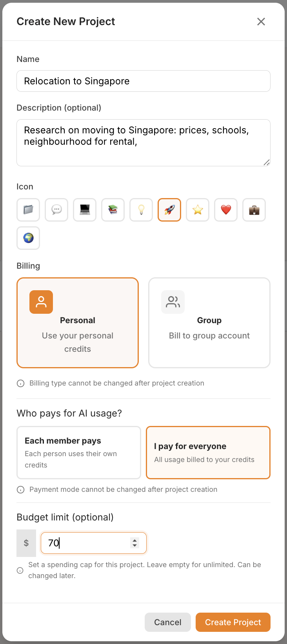Switch billing to Group account
The width and height of the screenshot is (287, 644).
(x=209, y=323)
